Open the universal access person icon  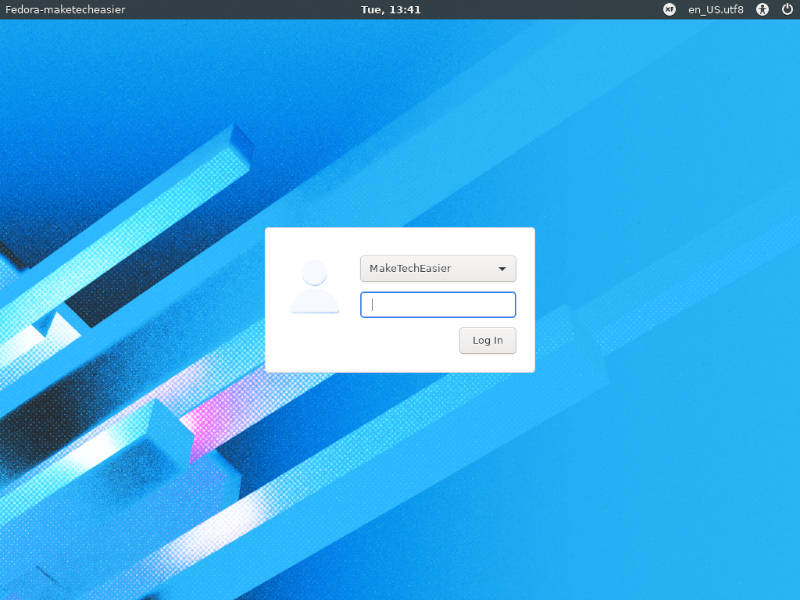(x=761, y=9)
